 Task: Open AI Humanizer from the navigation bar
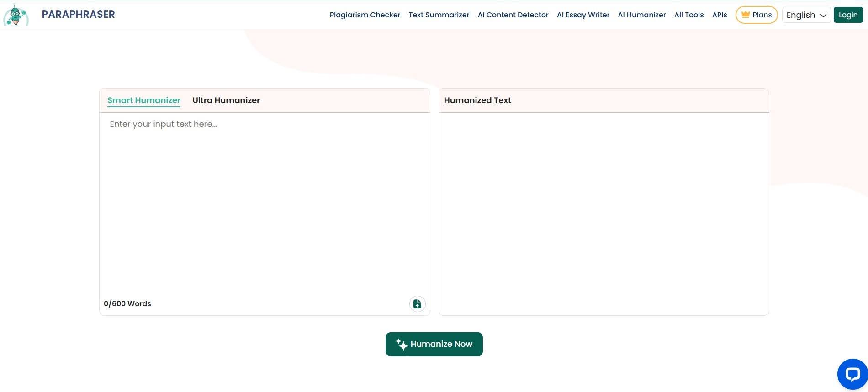(642, 15)
